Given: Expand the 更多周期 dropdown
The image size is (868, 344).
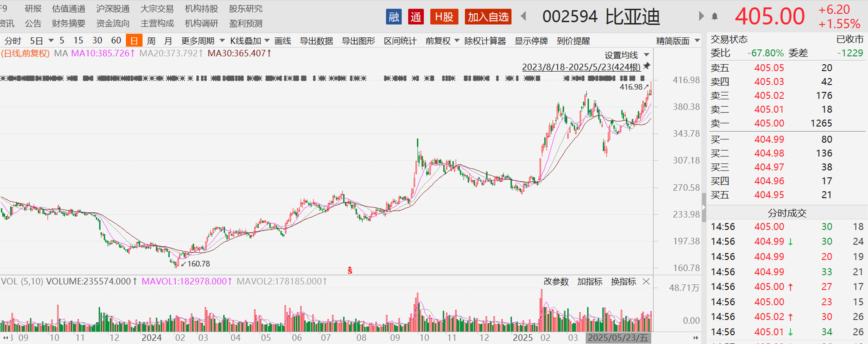Looking at the screenshot, I should pos(202,41).
